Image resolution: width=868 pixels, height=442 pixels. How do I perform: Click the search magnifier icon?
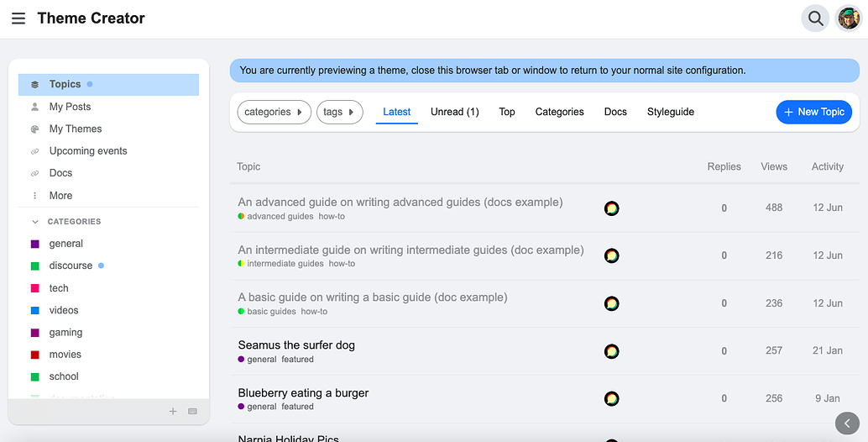(x=815, y=18)
